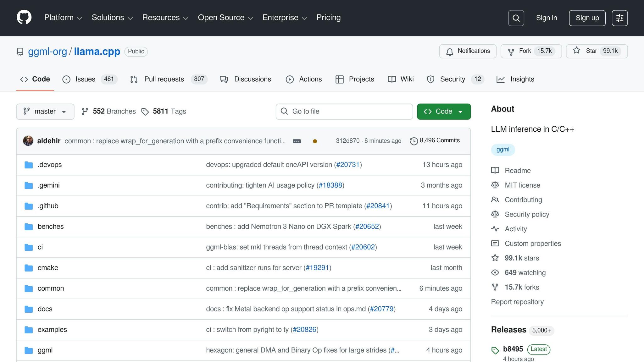Click the global navigation settings icon beside Sign up
This screenshot has width=644, height=362.
[x=619, y=18]
